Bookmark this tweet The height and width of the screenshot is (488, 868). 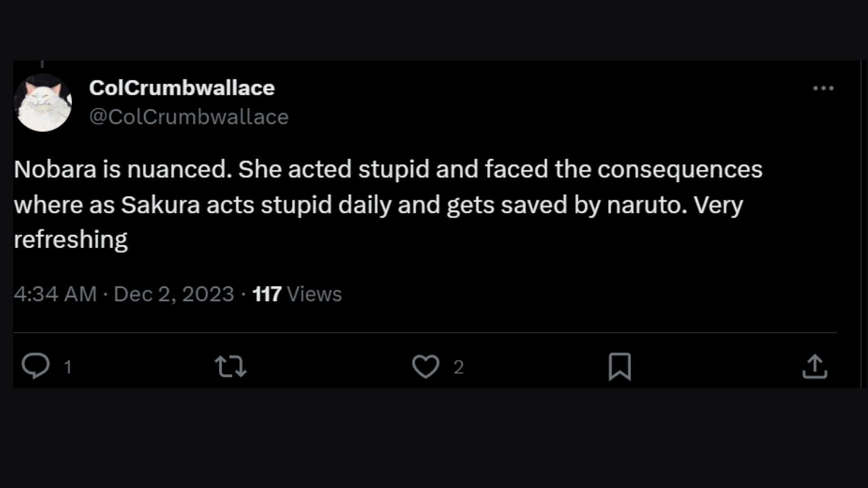pyautogui.click(x=620, y=366)
